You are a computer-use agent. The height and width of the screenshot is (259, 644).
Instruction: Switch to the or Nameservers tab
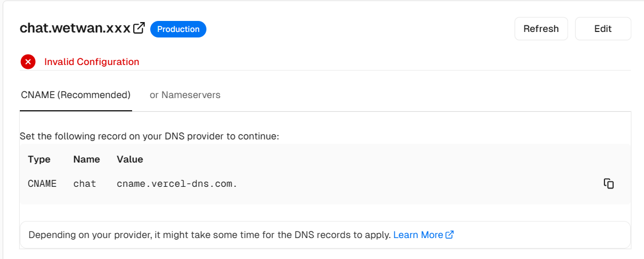[x=185, y=95]
